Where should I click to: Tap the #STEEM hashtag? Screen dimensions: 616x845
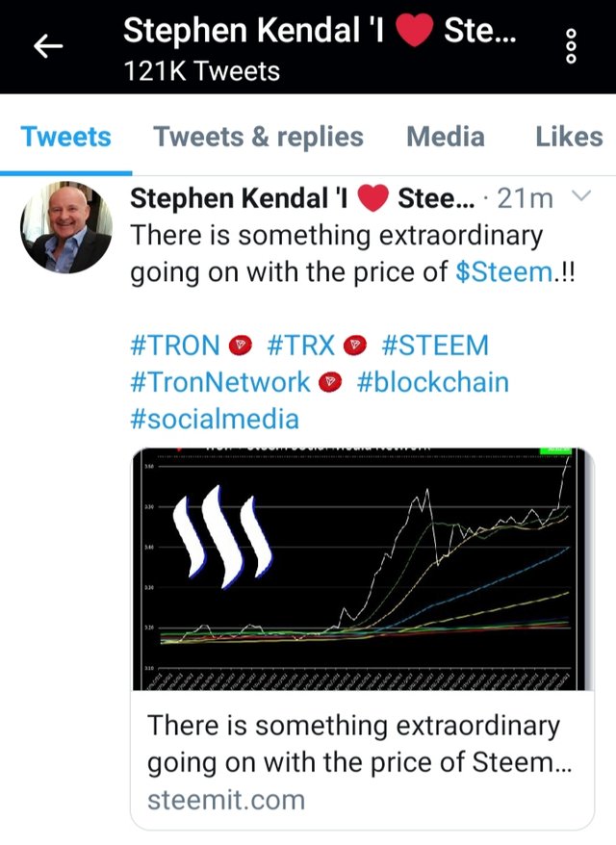(x=435, y=346)
